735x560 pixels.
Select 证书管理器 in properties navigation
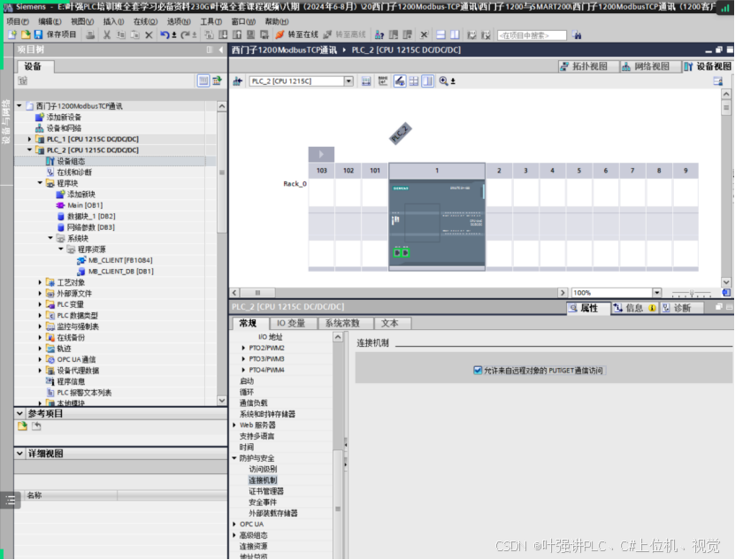pyautogui.click(x=266, y=492)
